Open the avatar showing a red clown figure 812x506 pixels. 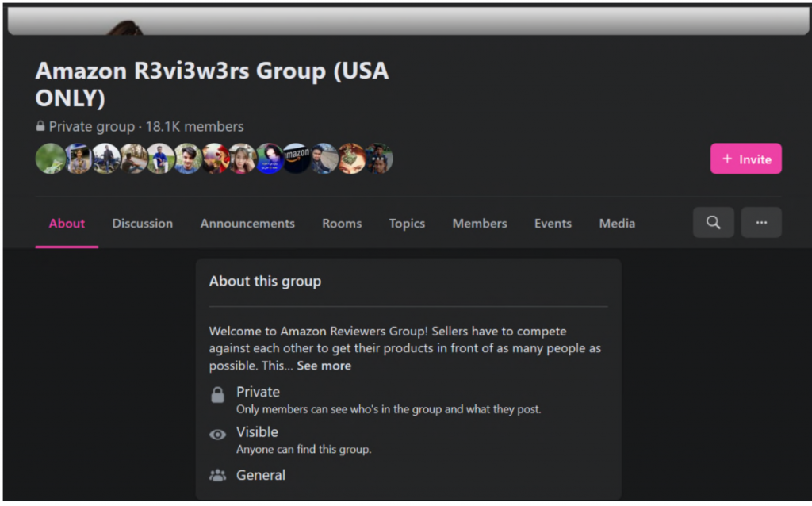215,159
